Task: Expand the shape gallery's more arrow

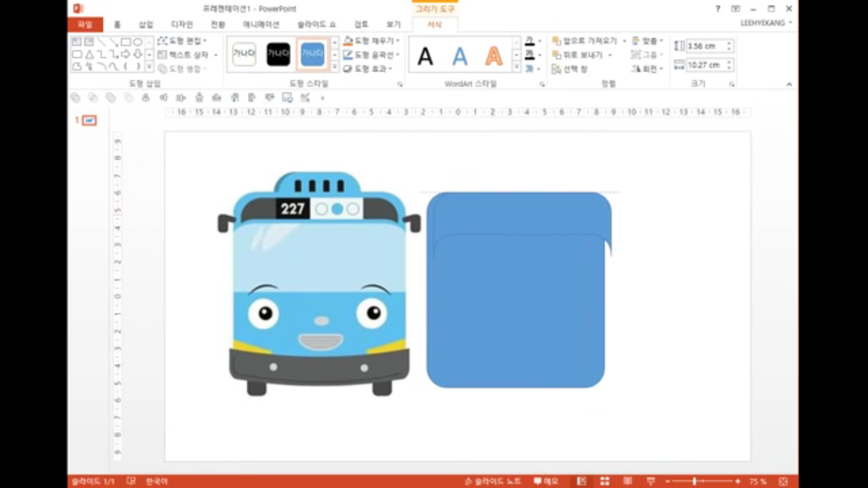Action: tap(149, 67)
